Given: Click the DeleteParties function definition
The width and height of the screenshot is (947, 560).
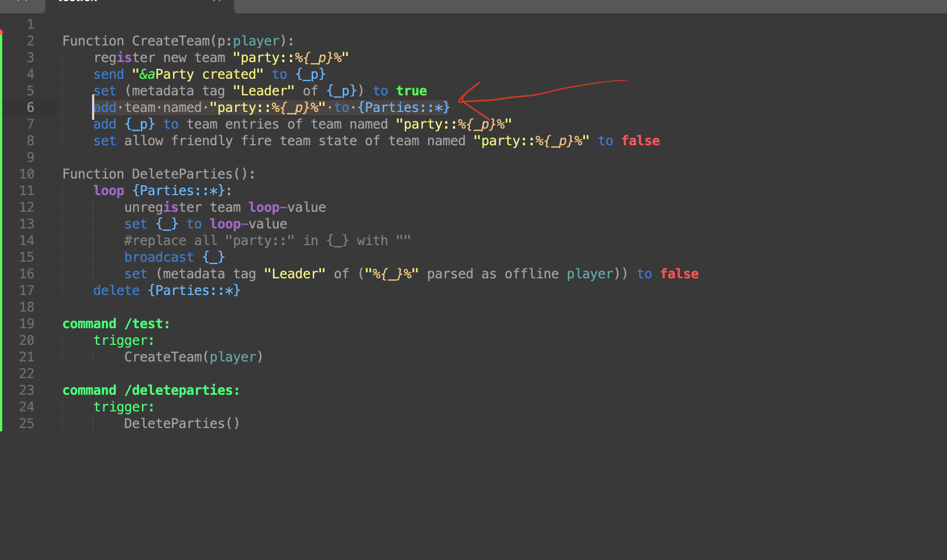Looking at the screenshot, I should [x=159, y=174].
